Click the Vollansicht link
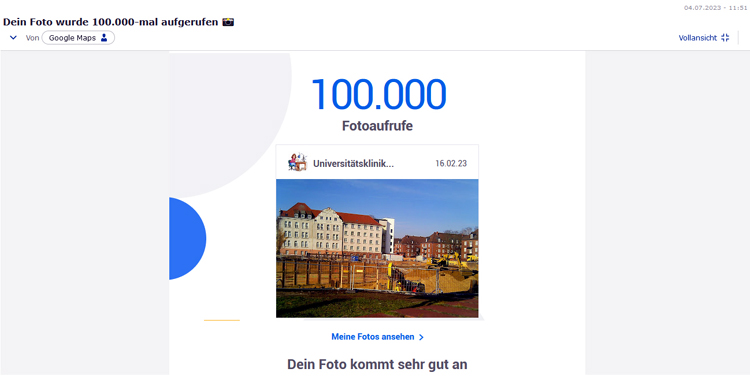The image size is (750, 376). pyautogui.click(x=697, y=38)
